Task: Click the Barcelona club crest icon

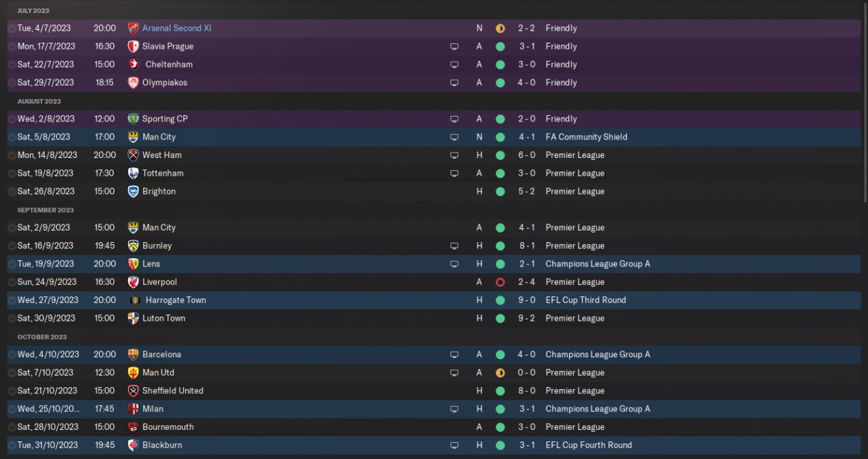Action: 133,355
